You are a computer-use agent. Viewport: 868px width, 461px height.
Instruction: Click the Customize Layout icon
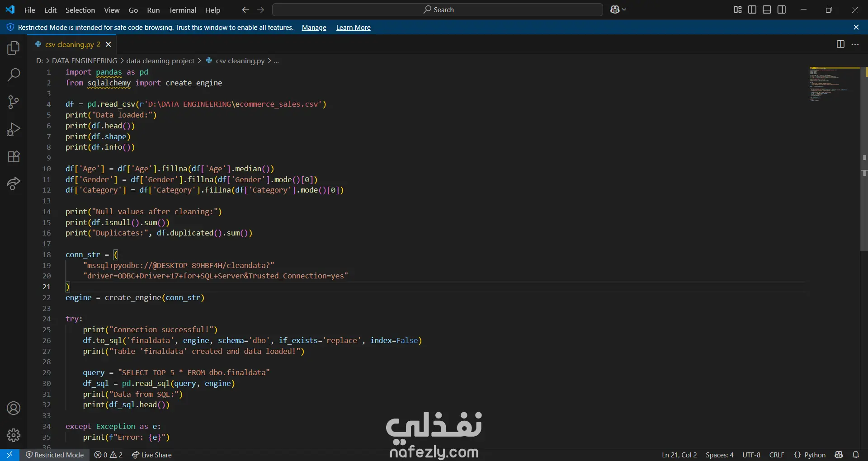click(738, 9)
